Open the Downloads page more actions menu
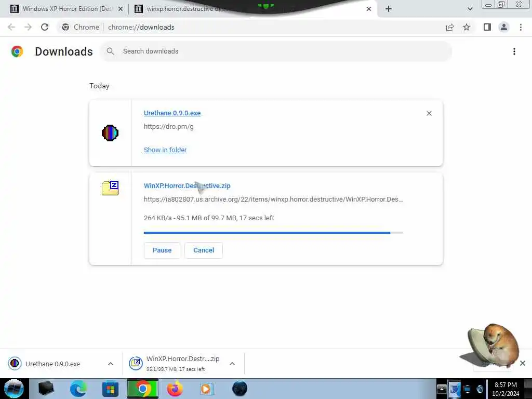Screen dimensions: 532x399 514,51
